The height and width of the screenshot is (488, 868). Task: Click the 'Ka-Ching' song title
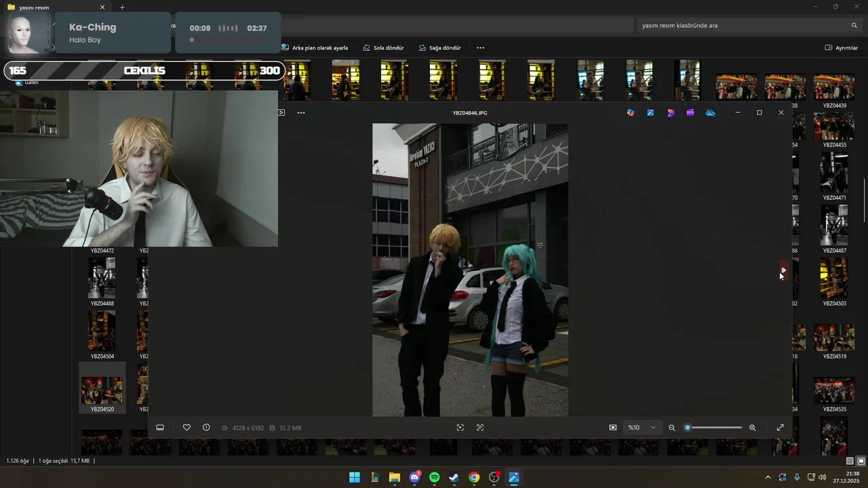(x=92, y=28)
